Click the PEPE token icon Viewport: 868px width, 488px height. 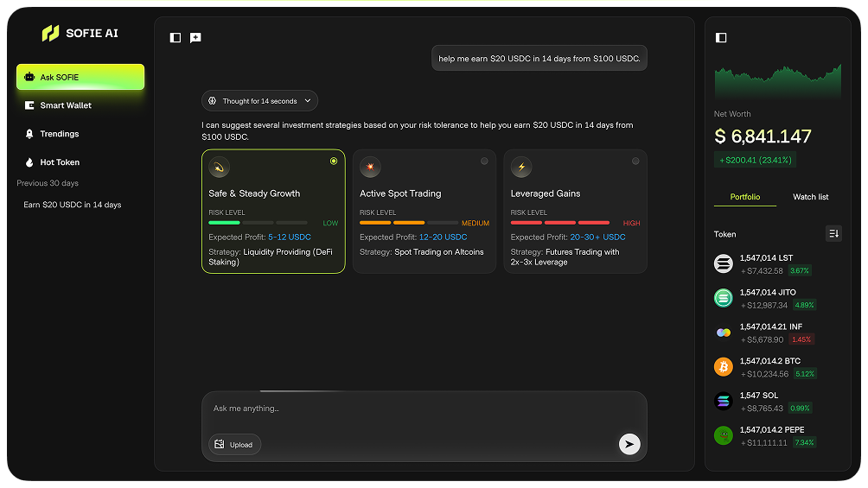coord(724,435)
